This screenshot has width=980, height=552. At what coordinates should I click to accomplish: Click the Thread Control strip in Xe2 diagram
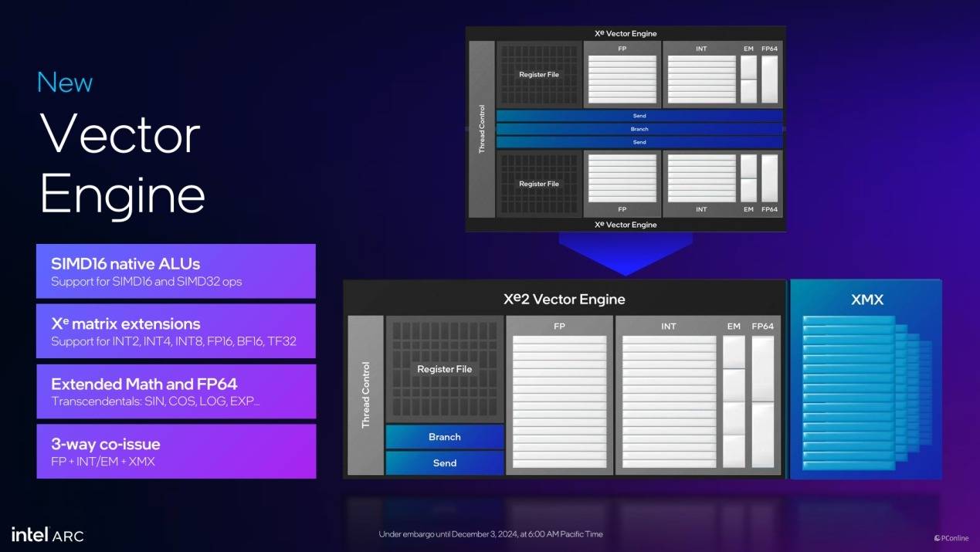(365, 395)
